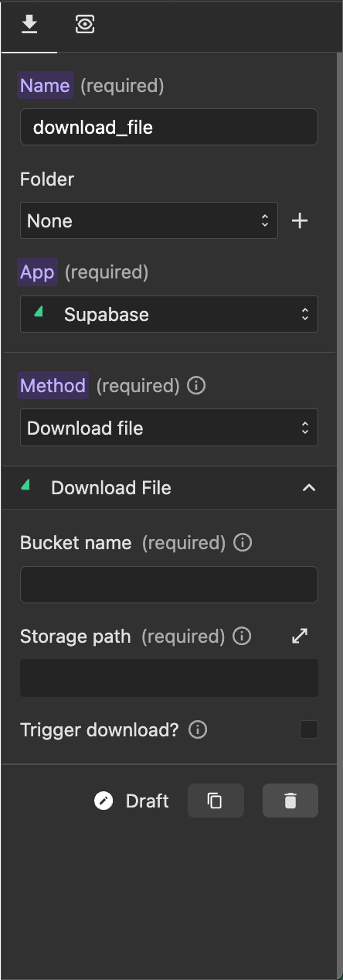The image size is (343, 980).
Task: Delete this action with trash button
Action: click(290, 801)
